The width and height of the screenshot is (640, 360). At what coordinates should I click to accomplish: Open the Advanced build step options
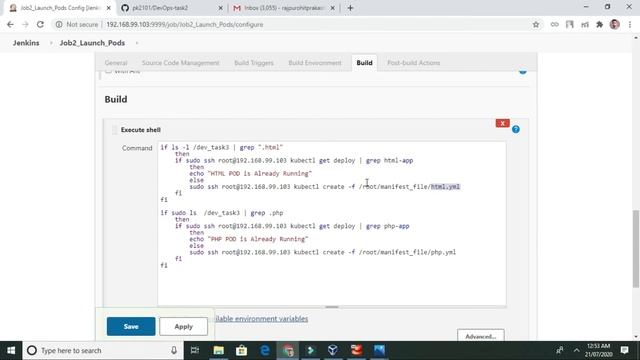click(480, 336)
